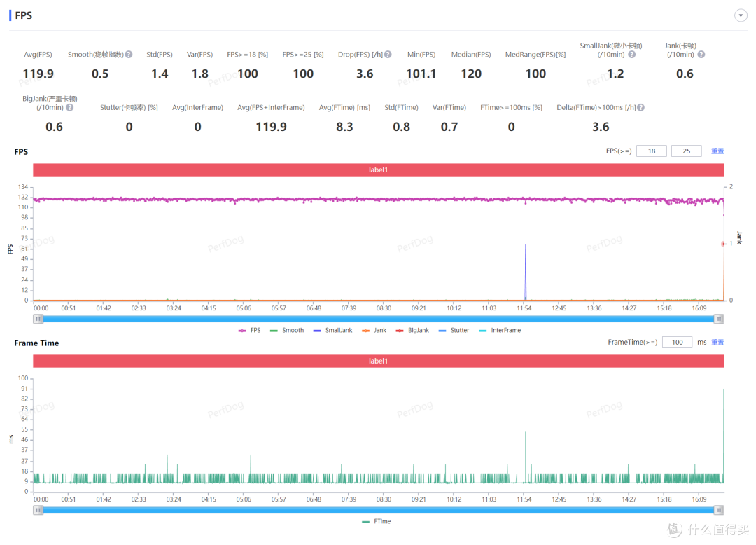The image size is (756, 545).
Task: Click the Avg(FPS+InterFrame) value 119.9
Action: (x=271, y=127)
